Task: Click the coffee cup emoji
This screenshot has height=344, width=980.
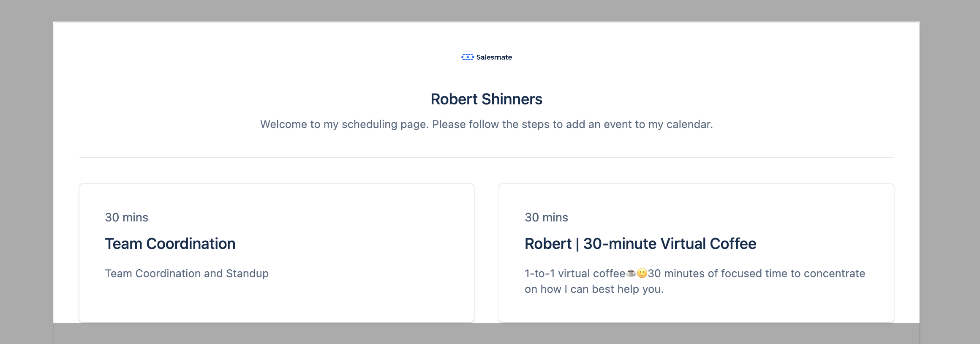Action: click(x=631, y=273)
